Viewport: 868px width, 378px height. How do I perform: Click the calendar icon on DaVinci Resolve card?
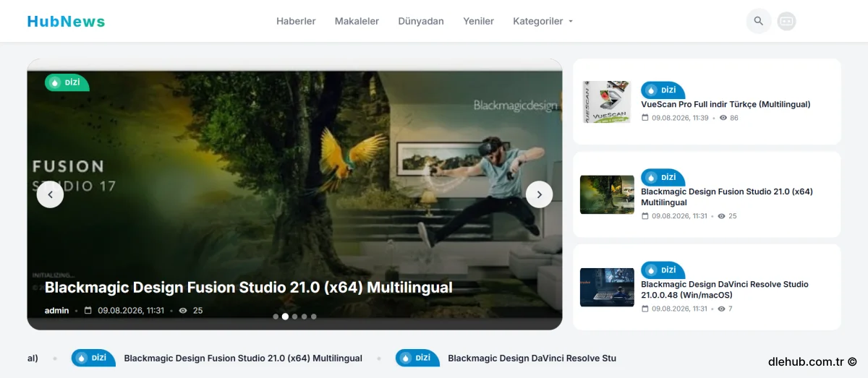click(x=645, y=309)
